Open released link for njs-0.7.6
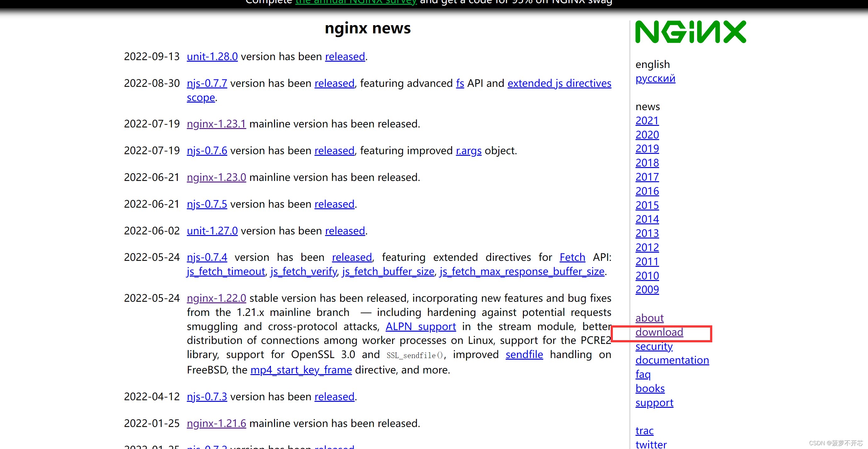Image resolution: width=868 pixels, height=449 pixels. point(334,150)
